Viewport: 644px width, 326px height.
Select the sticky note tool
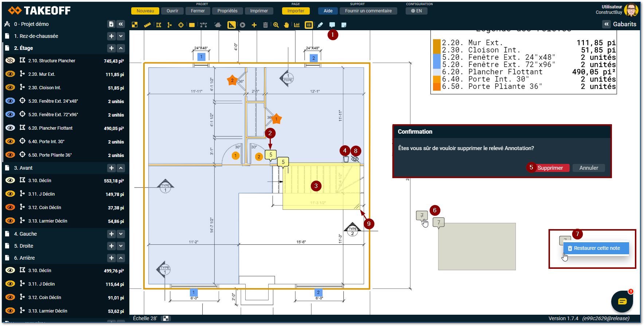344,25
